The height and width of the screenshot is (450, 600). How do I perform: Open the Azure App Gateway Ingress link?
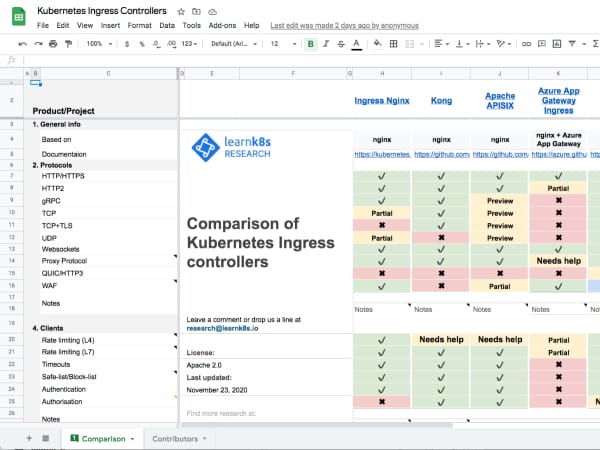pyautogui.click(x=558, y=101)
